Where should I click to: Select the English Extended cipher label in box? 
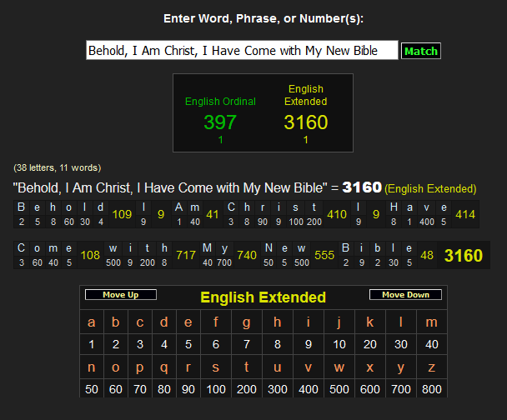click(x=305, y=95)
